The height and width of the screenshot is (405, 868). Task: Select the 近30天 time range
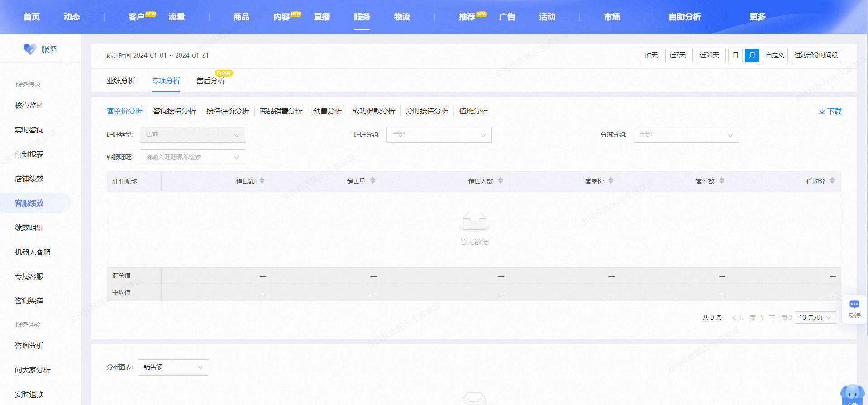click(710, 55)
